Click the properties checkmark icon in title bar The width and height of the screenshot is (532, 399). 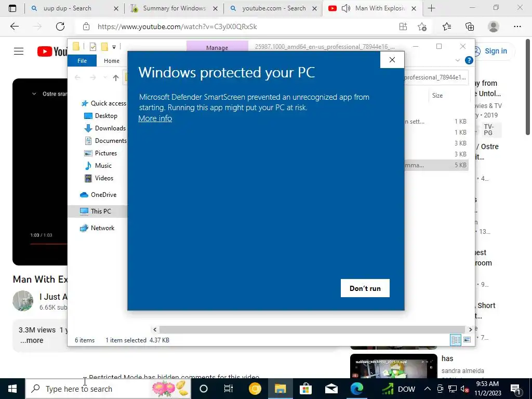coord(93,47)
